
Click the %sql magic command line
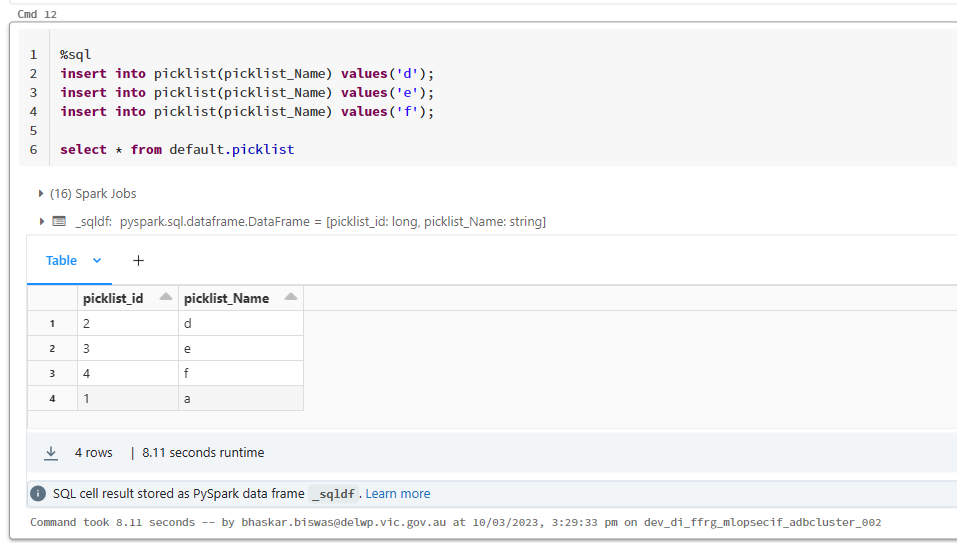tap(76, 55)
